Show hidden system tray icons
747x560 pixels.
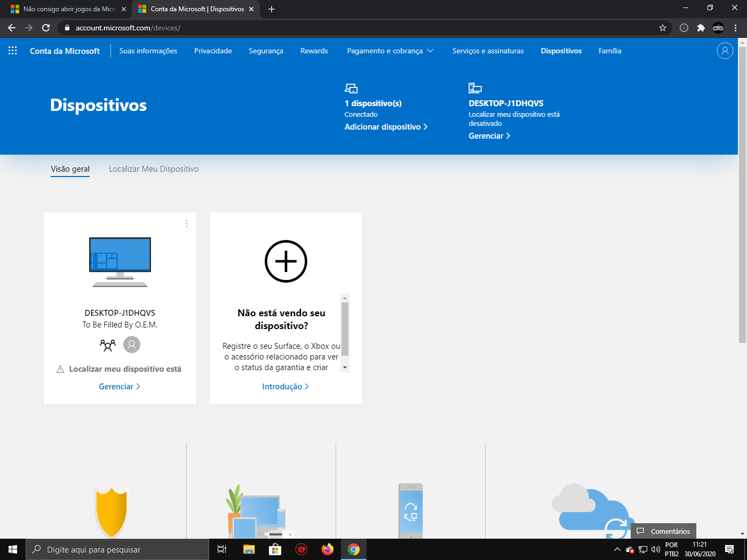pos(617,549)
